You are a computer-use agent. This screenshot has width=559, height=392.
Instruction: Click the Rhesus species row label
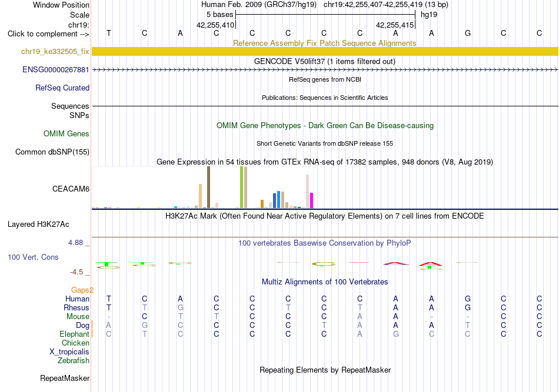[x=76, y=308]
